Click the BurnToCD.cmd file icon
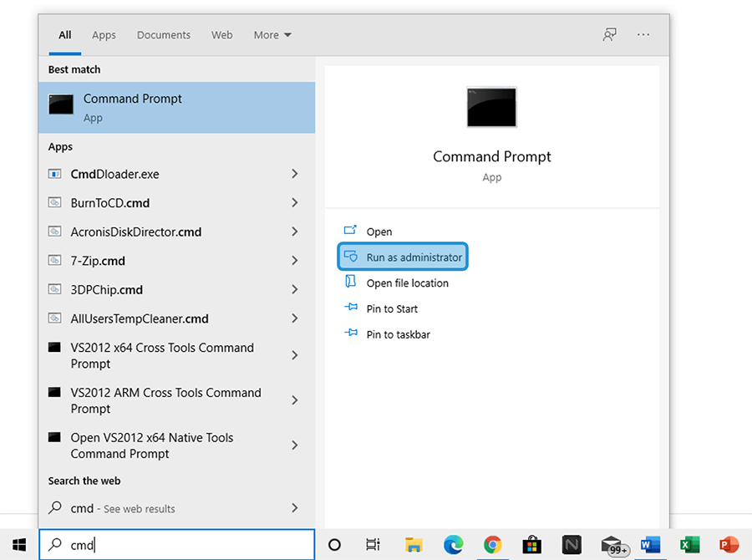This screenshot has height=560, width=752. point(54,202)
